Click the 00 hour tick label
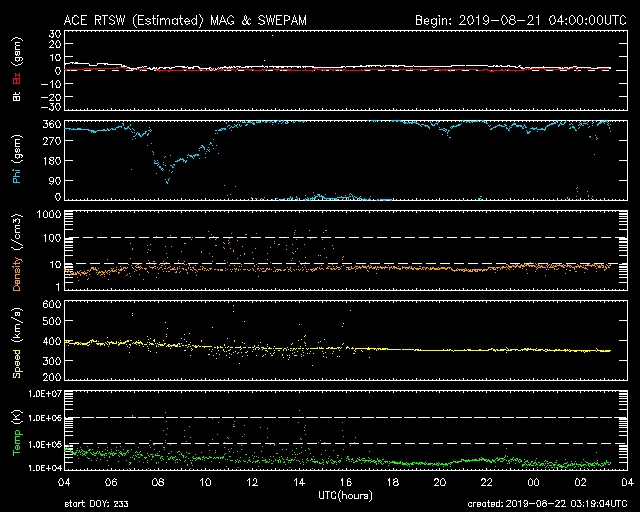This screenshot has width=640, height=512. [533, 482]
